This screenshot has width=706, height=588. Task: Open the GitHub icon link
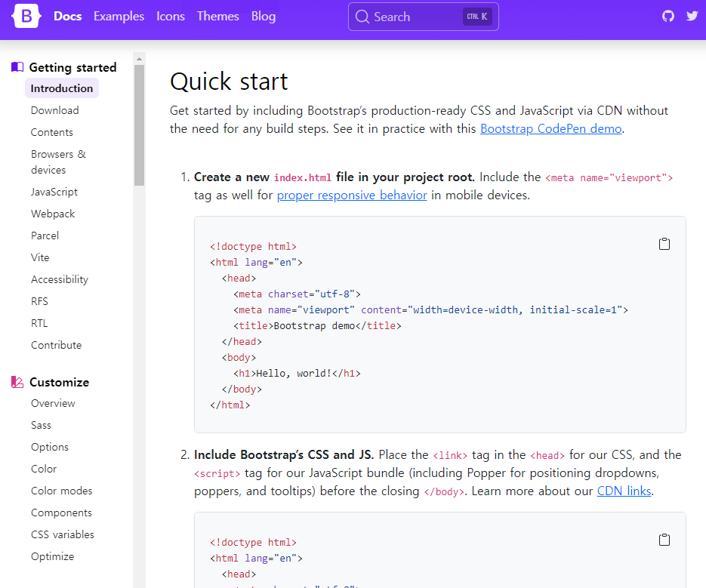coord(668,17)
